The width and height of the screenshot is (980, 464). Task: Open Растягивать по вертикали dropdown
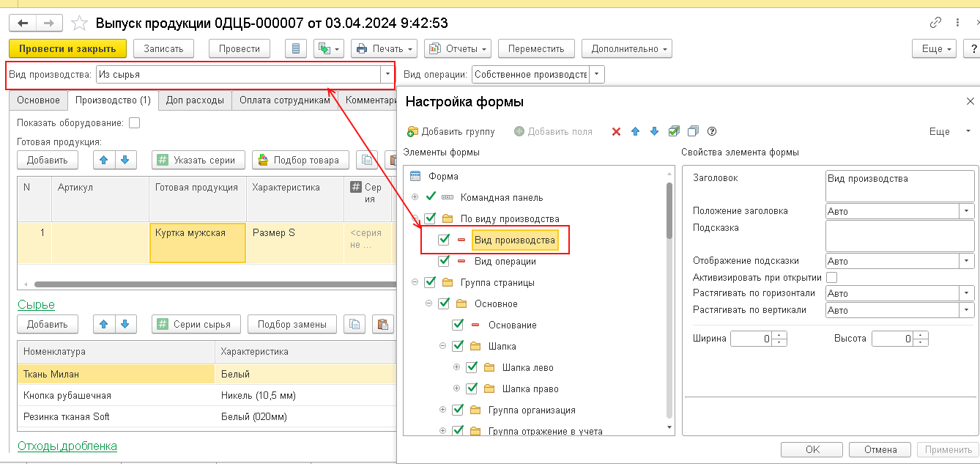click(x=967, y=310)
